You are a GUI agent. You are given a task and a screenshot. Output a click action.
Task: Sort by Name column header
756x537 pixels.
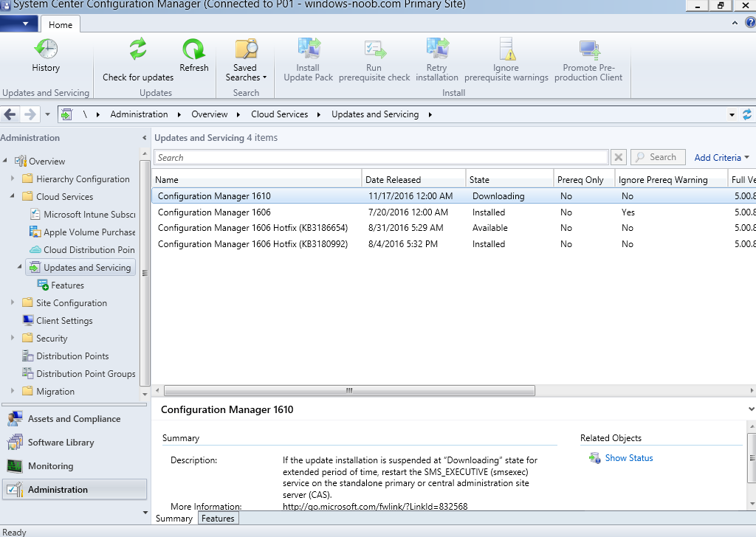point(256,180)
